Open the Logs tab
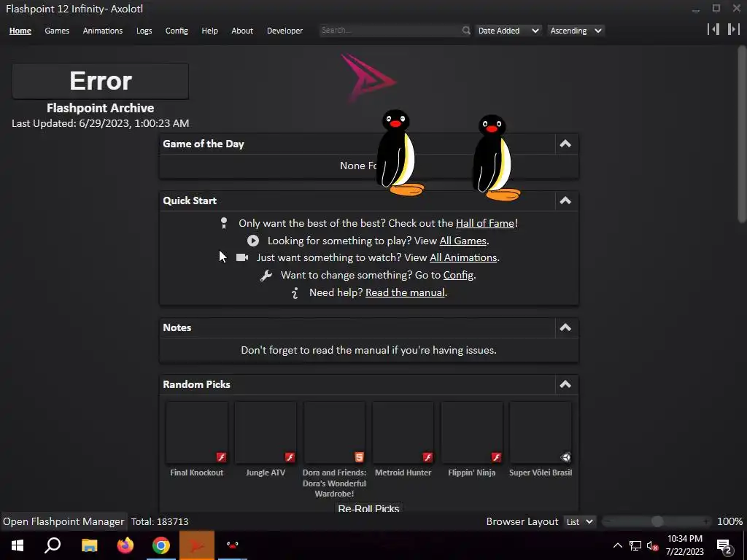The height and width of the screenshot is (560, 747). (144, 31)
